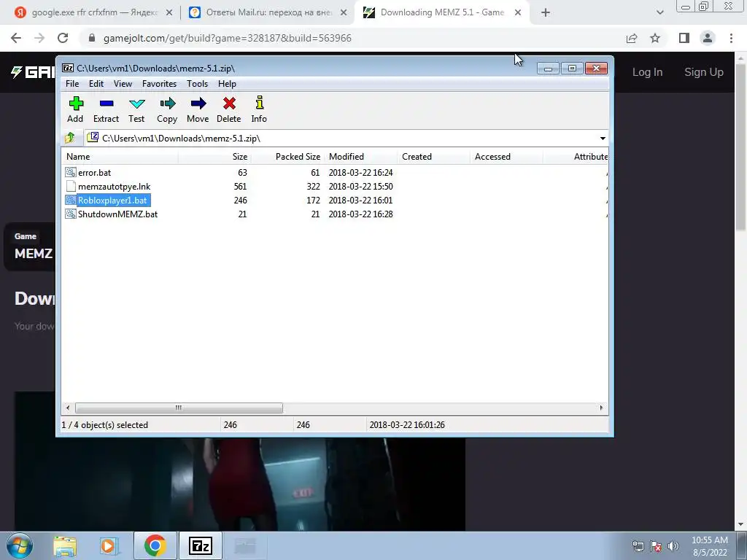The image size is (747, 560).
Task: Open the View menu
Action: [x=123, y=84]
